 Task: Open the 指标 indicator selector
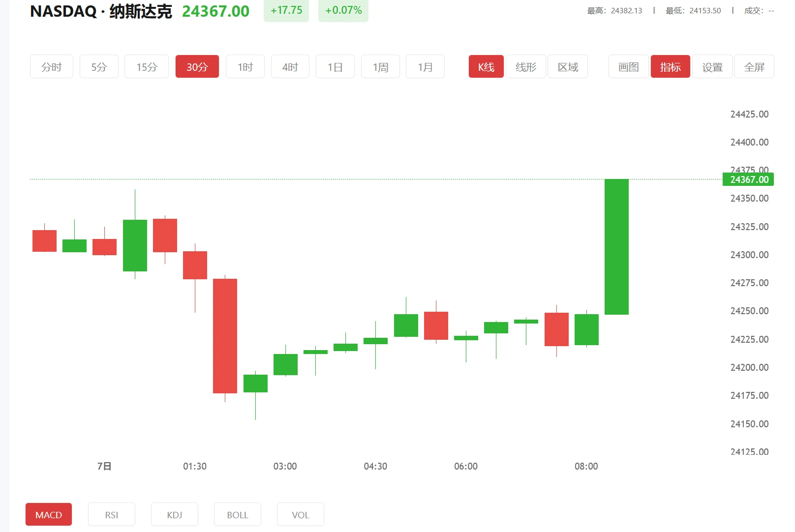click(670, 66)
